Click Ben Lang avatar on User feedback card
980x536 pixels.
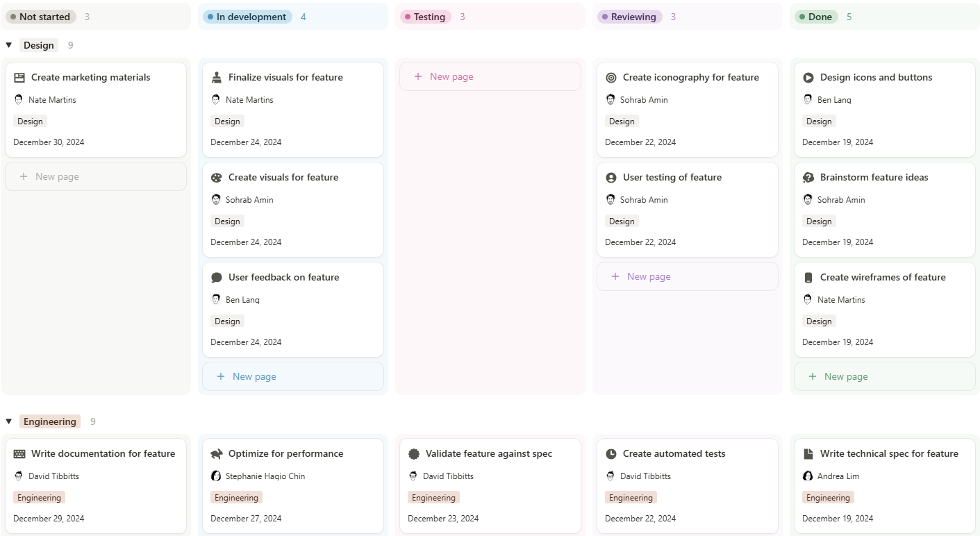click(x=216, y=300)
